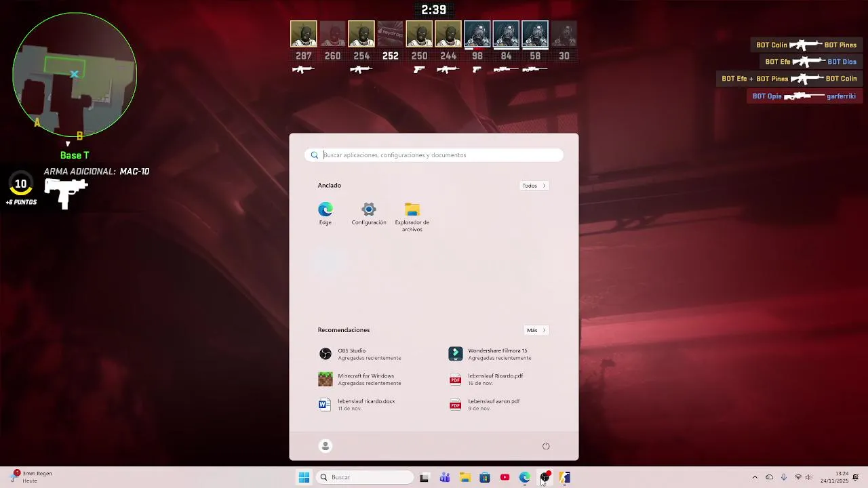
Task: Open Edge from the pinned apps
Action: (x=325, y=213)
